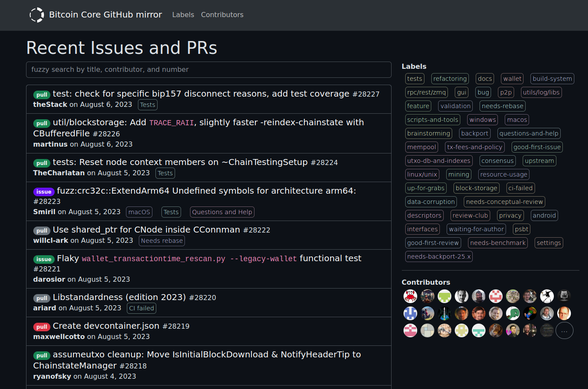Click the green dinosaur avatar in Contributors
588x389 pixels.
pyautogui.click(x=513, y=313)
